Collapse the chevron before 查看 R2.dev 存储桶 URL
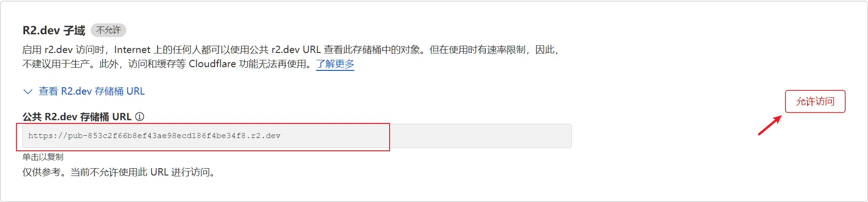This screenshot has width=868, height=202. [28, 91]
